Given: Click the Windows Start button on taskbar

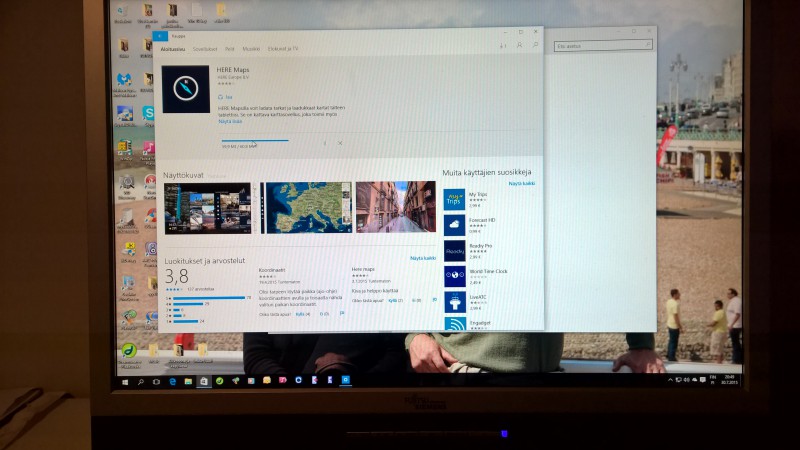Looking at the screenshot, I should click(x=124, y=381).
